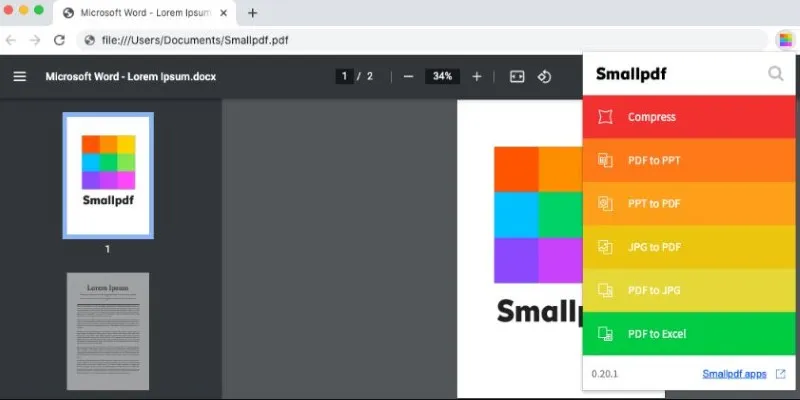Click the PPT to PDF icon
The width and height of the screenshot is (800, 400).
[x=605, y=204]
